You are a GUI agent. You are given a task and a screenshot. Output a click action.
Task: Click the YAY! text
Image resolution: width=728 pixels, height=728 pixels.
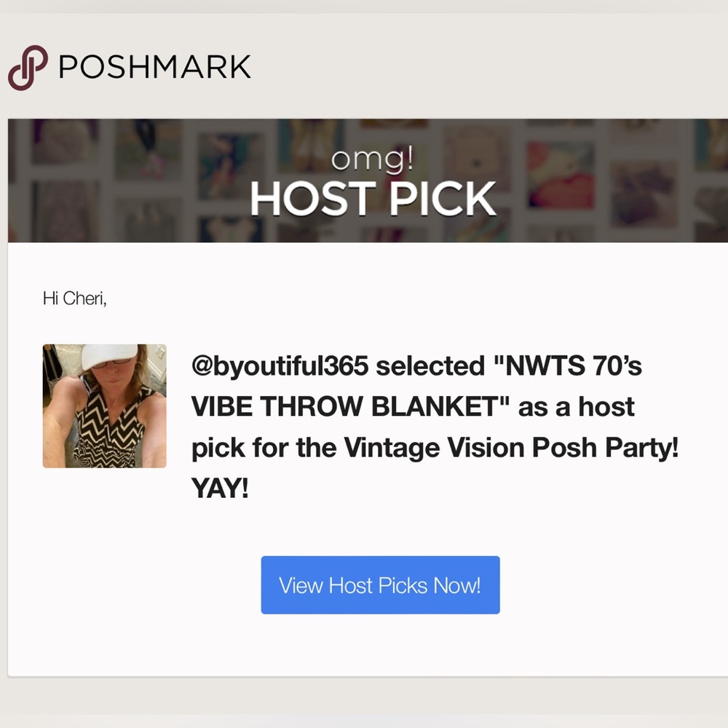click(220, 488)
